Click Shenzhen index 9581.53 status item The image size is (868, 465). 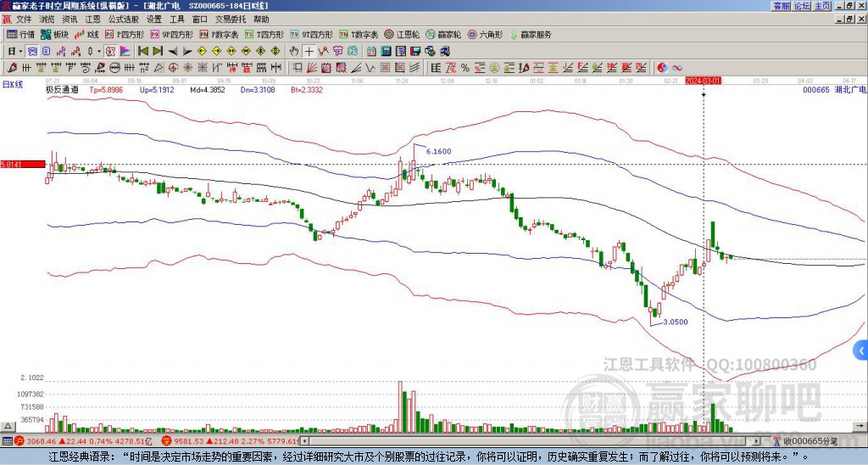click(231, 442)
